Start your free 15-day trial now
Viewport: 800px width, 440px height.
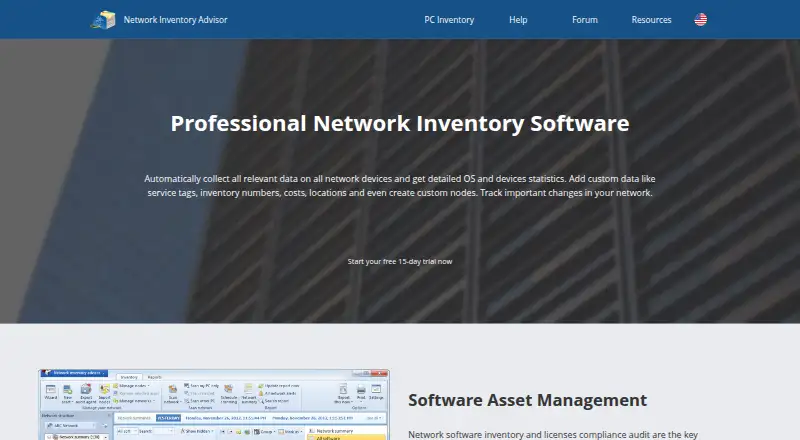tap(399, 261)
